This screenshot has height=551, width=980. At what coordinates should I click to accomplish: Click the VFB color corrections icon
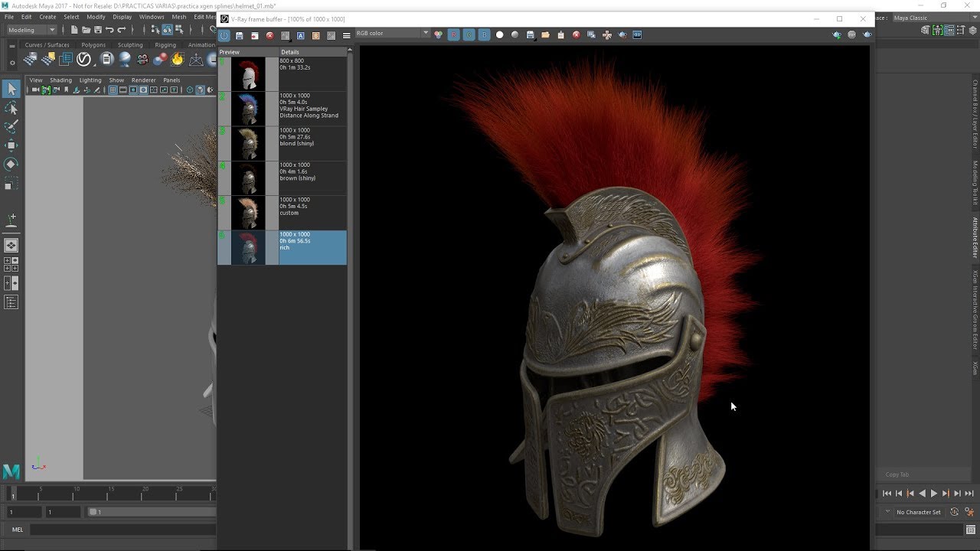pyautogui.click(x=438, y=35)
